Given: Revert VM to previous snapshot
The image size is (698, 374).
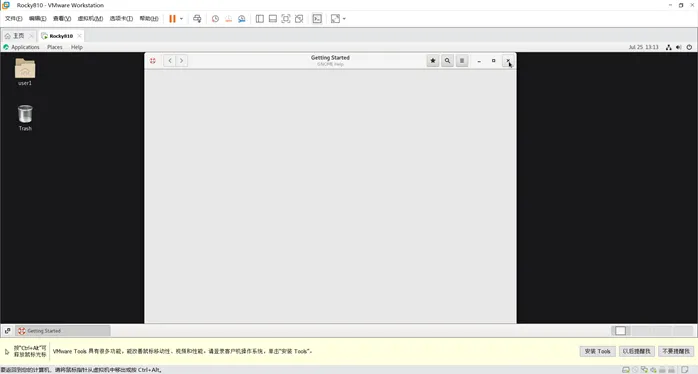Looking at the screenshot, I should coord(228,19).
